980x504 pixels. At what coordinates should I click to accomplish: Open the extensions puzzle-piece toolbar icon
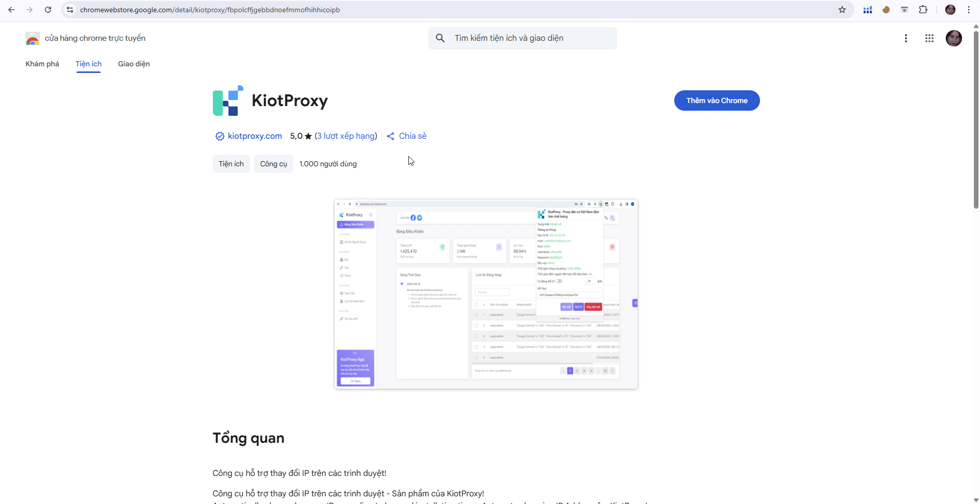pos(923,10)
